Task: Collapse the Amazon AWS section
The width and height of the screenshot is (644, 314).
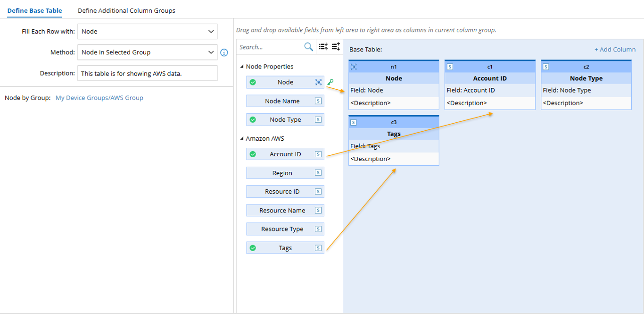Action: click(242, 138)
